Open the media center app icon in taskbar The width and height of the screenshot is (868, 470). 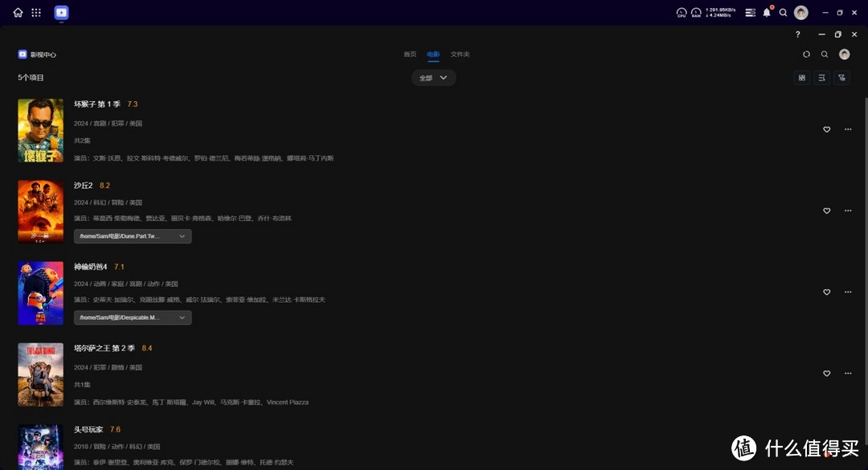pyautogui.click(x=60, y=12)
